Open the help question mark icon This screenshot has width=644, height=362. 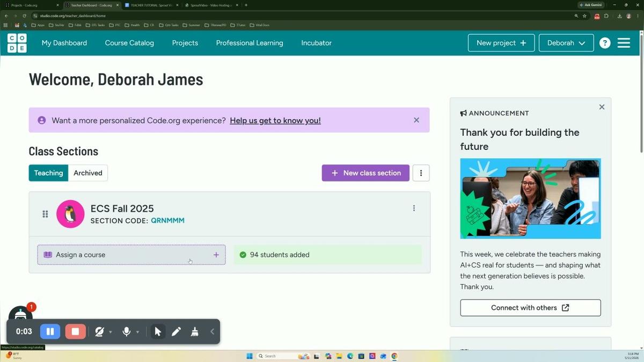(605, 43)
